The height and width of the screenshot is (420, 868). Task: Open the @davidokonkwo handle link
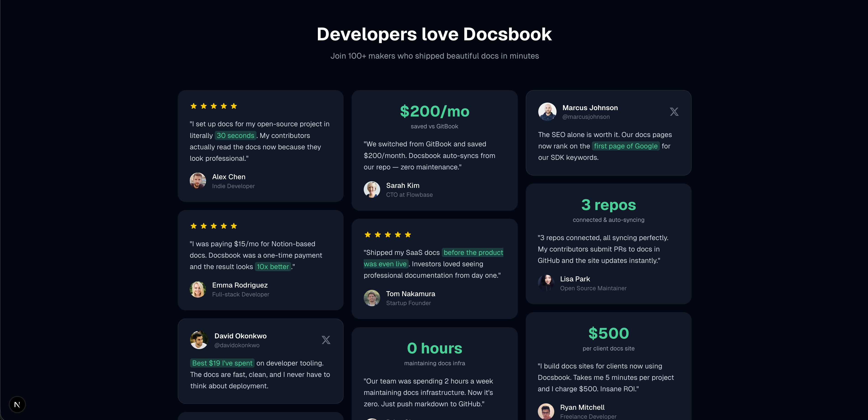[x=237, y=345]
